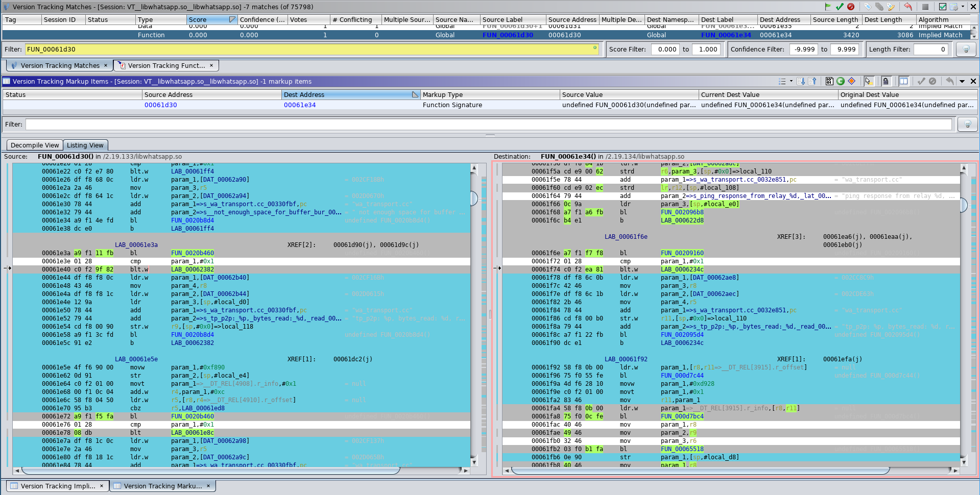Screen dimensions: 980x495
Task: Close the Version Tracking Matches tab via its x
Action: click(x=106, y=65)
